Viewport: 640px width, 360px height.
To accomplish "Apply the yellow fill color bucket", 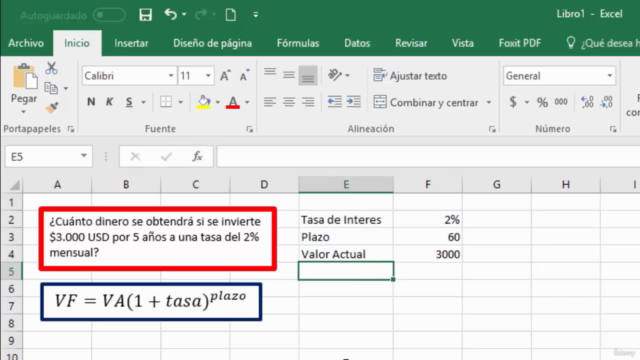I will click(x=204, y=102).
